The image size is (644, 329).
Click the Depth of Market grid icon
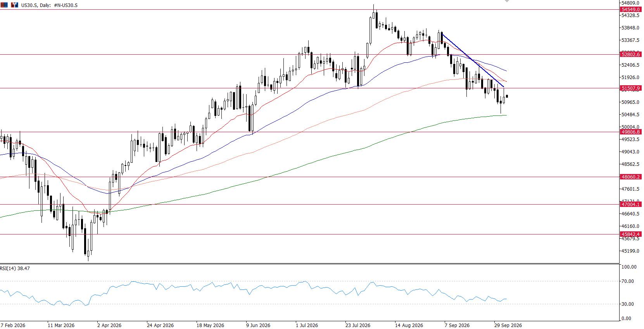(x=4, y=5)
